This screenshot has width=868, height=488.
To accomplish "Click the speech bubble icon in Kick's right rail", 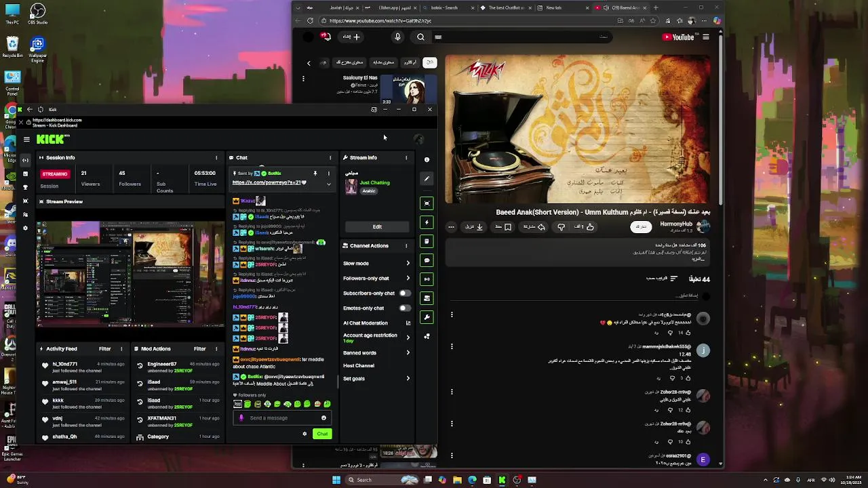I will point(427,260).
